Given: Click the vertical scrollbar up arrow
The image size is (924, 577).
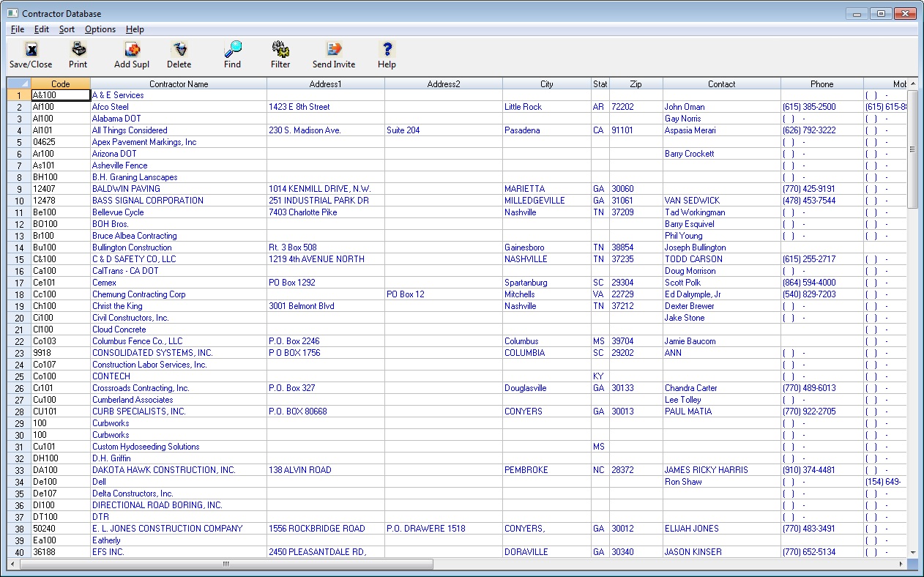Looking at the screenshot, I should (x=912, y=83).
